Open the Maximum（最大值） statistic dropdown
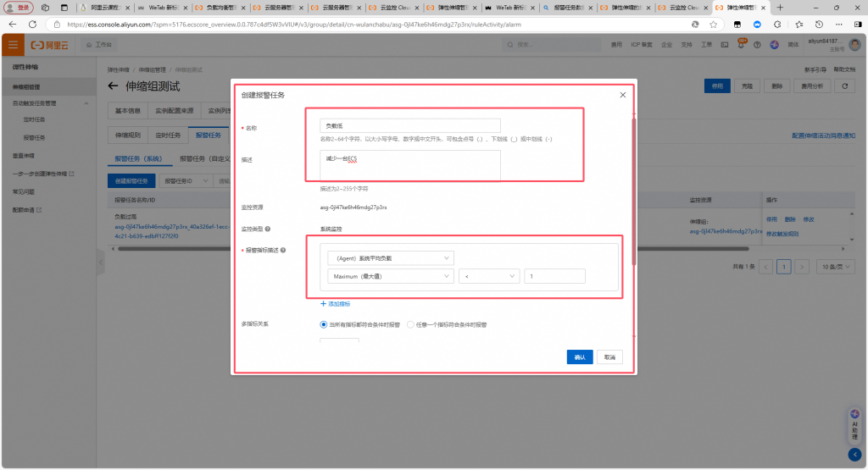Viewport: 868px width, 470px height. pyautogui.click(x=390, y=276)
